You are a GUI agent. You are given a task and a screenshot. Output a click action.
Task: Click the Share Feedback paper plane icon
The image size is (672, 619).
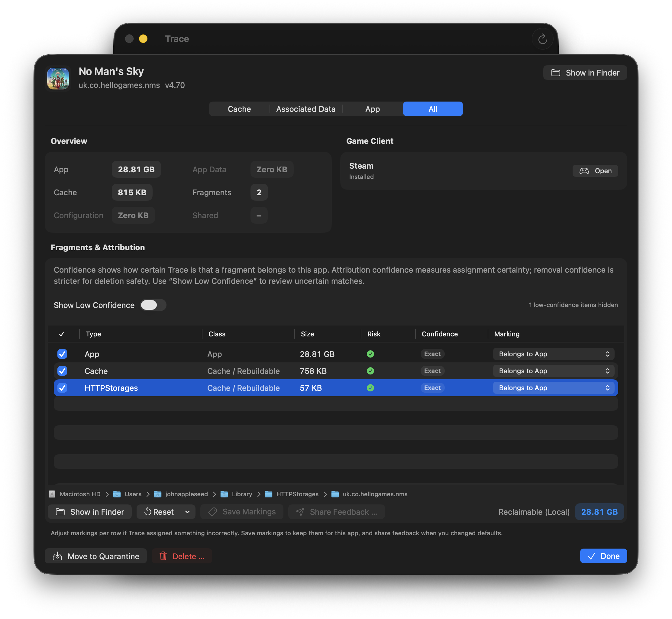(x=300, y=511)
